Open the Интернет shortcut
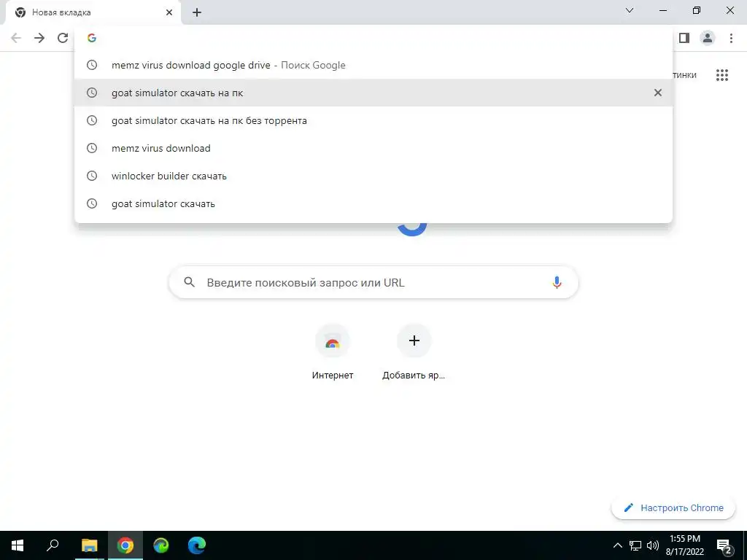Screen dimensions: 747x560 (x=333, y=352)
